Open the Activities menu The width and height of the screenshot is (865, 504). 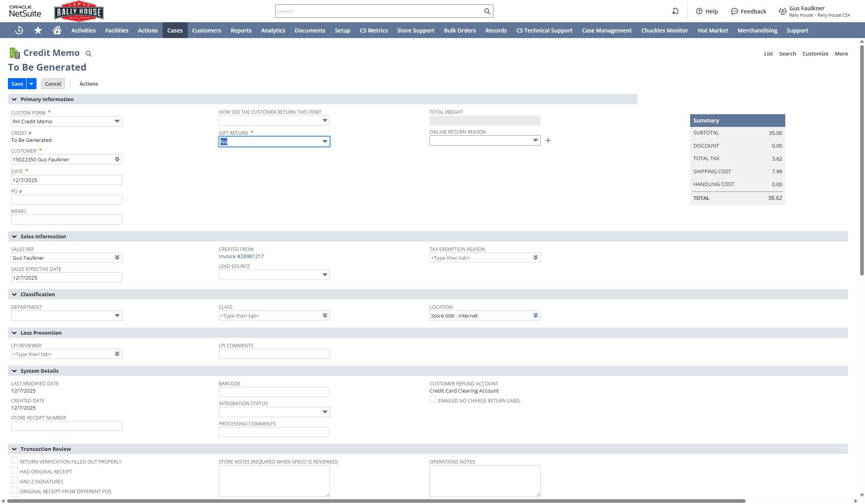[x=83, y=30]
